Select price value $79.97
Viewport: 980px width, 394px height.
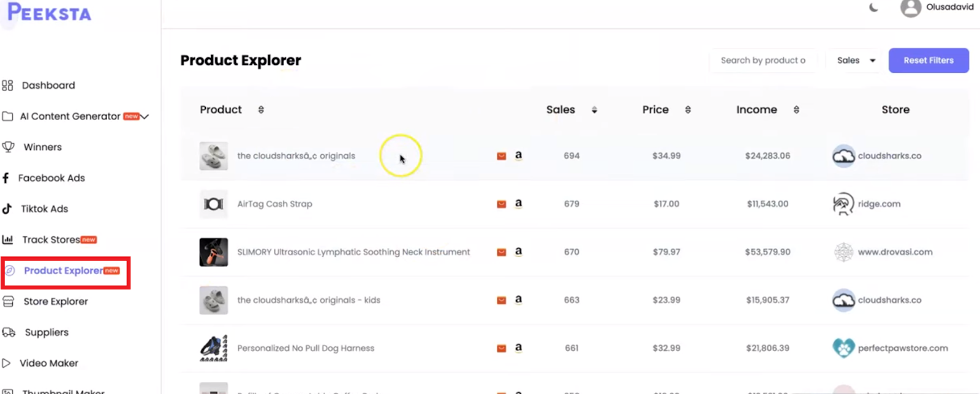click(666, 252)
